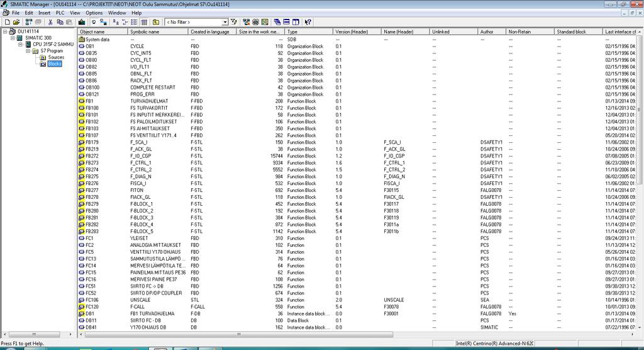Switch to List view icon
The height and width of the screenshot is (350, 644).
[135, 22]
